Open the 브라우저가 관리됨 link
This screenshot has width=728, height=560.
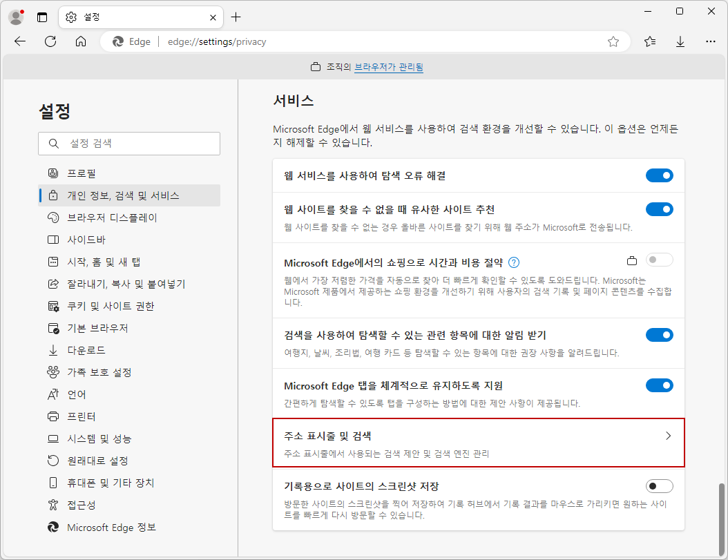click(389, 67)
